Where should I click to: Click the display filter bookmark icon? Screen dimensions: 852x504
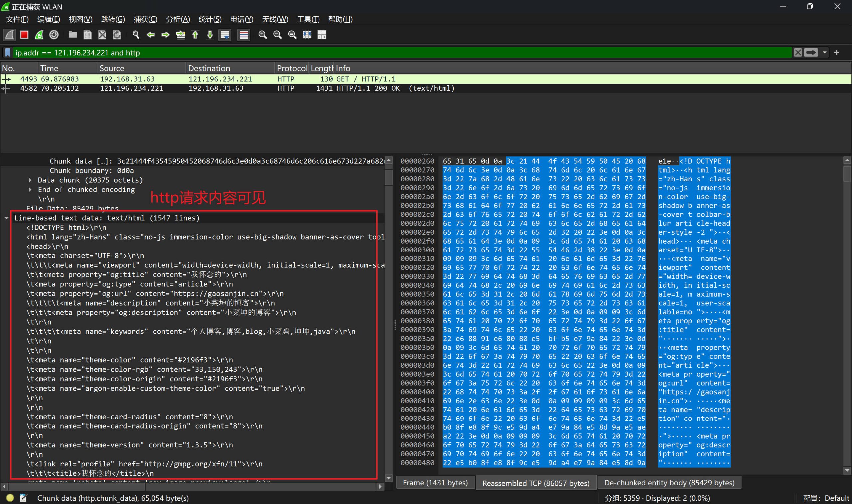[x=7, y=52]
